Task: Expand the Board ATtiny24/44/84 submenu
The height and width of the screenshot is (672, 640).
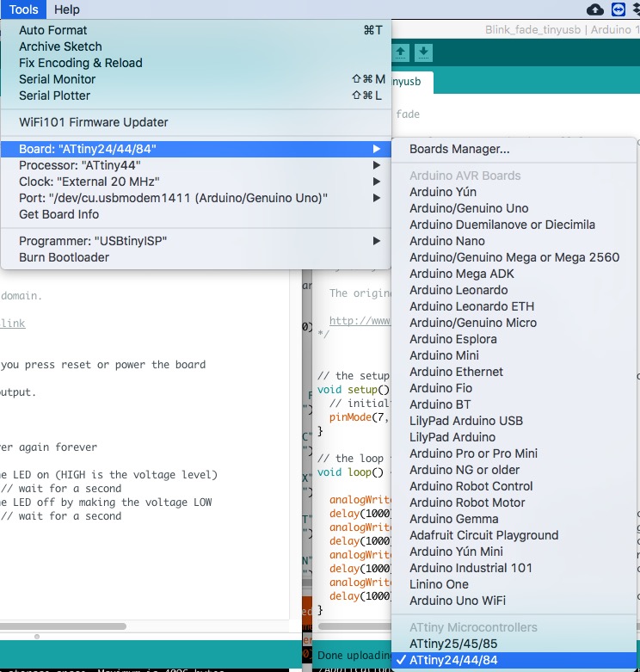Action: tap(196, 149)
